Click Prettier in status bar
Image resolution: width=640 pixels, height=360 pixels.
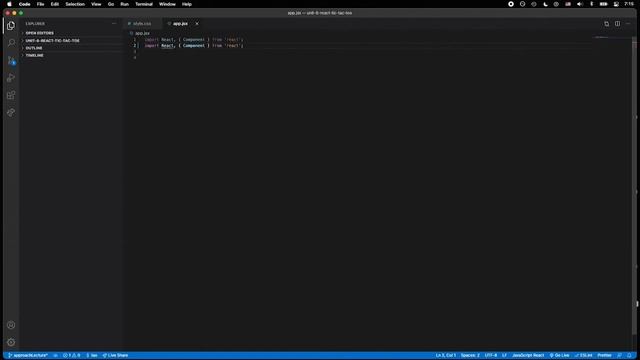(604, 356)
